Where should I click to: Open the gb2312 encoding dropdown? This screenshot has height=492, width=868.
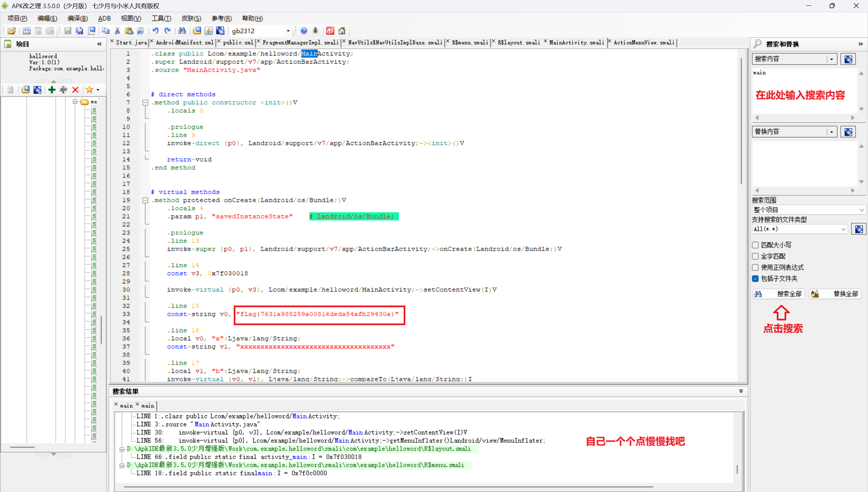[288, 31]
